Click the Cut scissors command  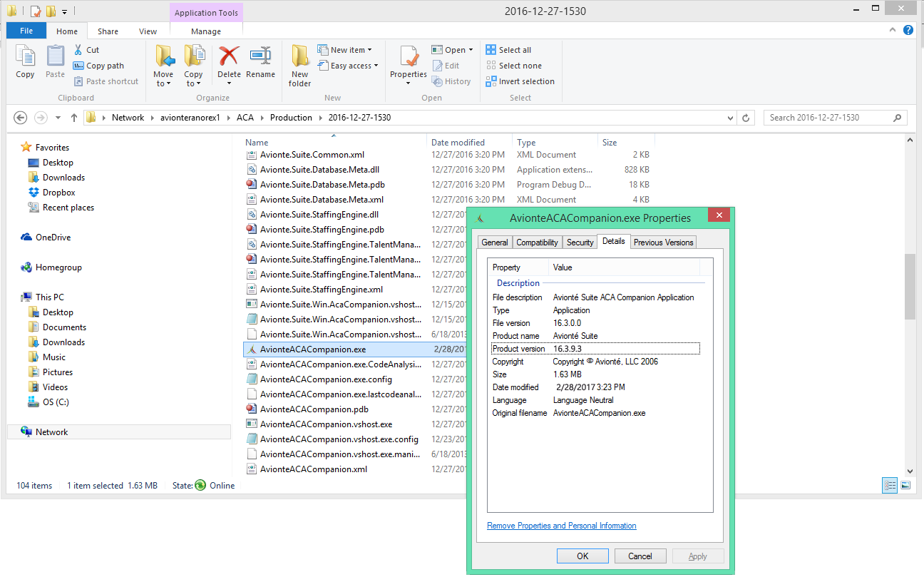[86, 50]
